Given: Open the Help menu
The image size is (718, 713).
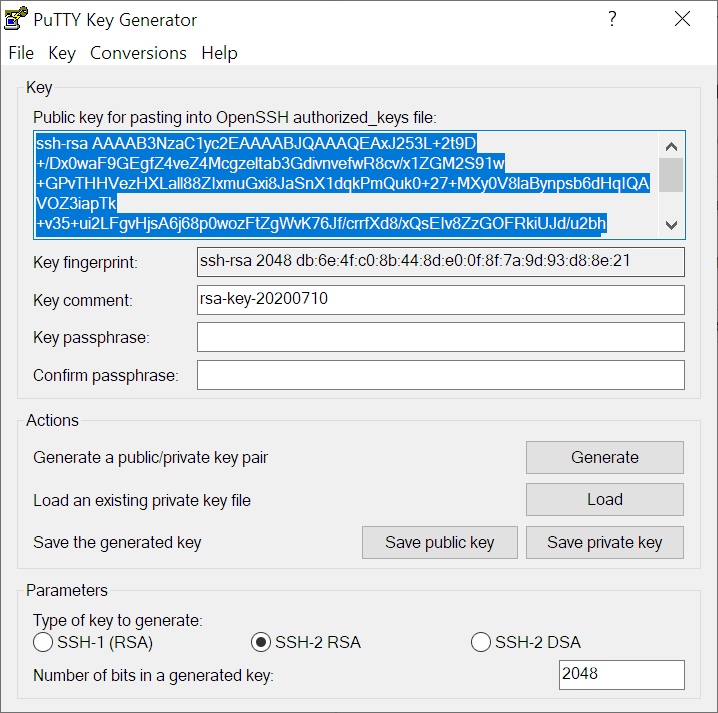Looking at the screenshot, I should pos(219,53).
